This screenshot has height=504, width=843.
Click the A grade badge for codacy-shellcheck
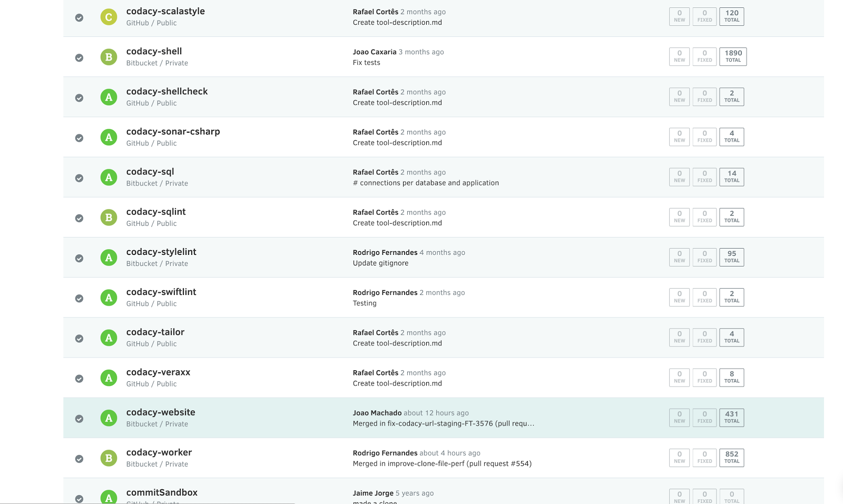coord(109,97)
